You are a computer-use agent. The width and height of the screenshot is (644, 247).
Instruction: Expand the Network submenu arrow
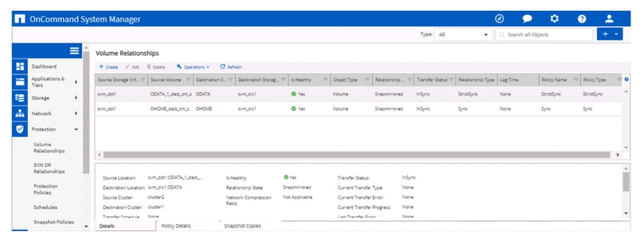[x=76, y=113]
